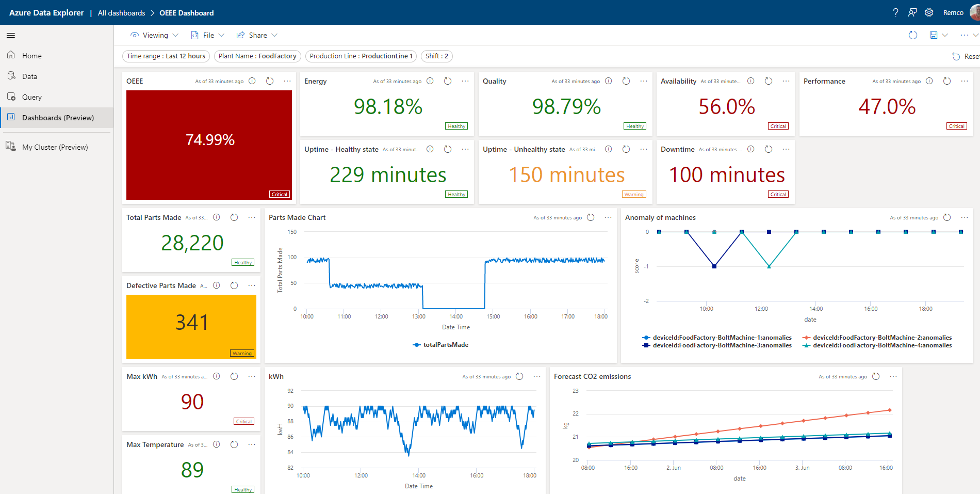Click the Production Line filter pill
The image size is (980, 494).
click(x=361, y=56)
